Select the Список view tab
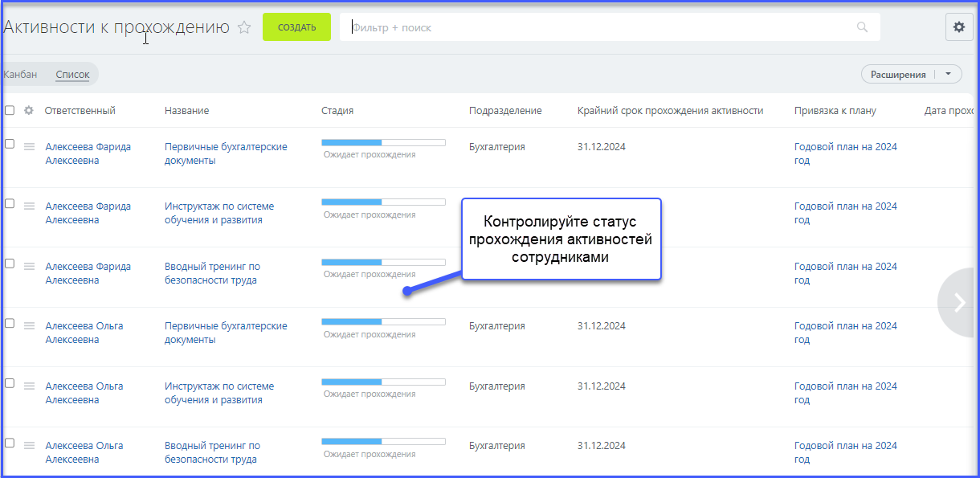The width and height of the screenshot is (980, 478). pyautogui.click(x=72, y=75)
